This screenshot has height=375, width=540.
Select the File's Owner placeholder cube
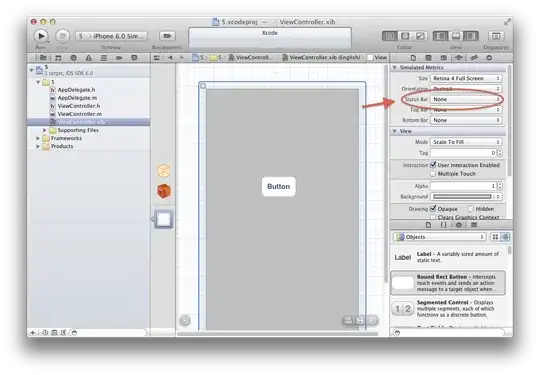[164, 170]
